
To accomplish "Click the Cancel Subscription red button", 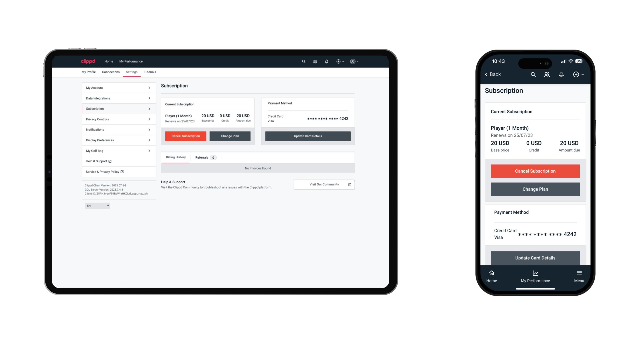I will [185, 135].
